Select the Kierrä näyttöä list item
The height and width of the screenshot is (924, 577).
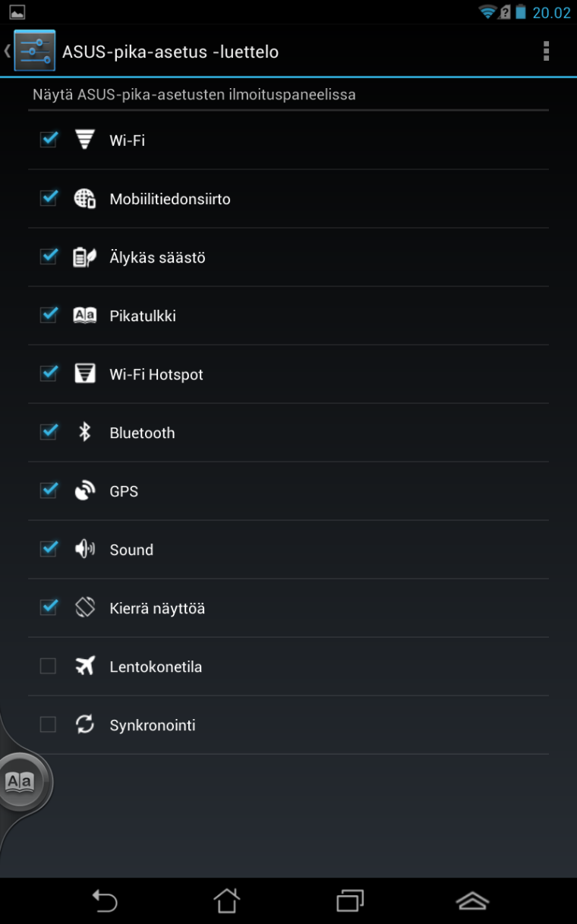pyautogui.click(x=157, y=608)
